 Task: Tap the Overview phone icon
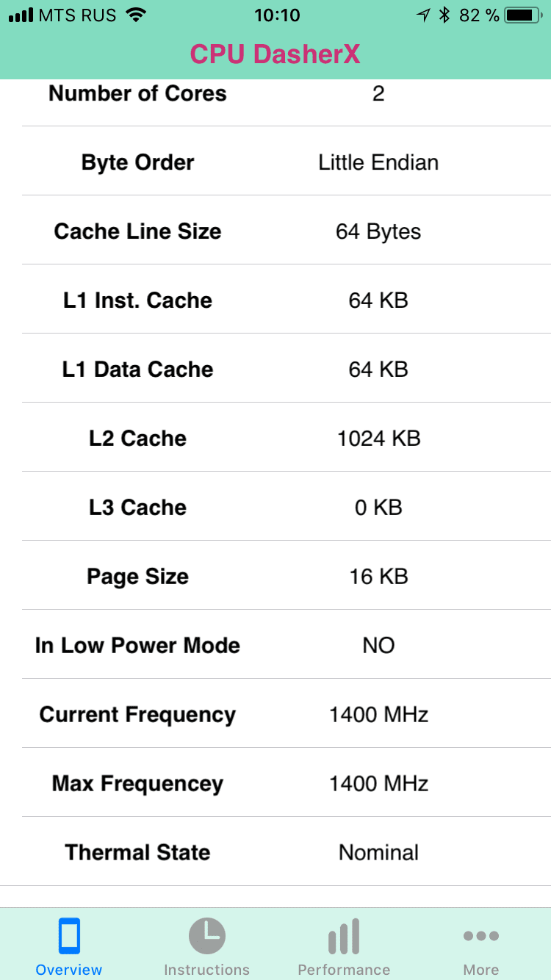(x=69, y=936)
